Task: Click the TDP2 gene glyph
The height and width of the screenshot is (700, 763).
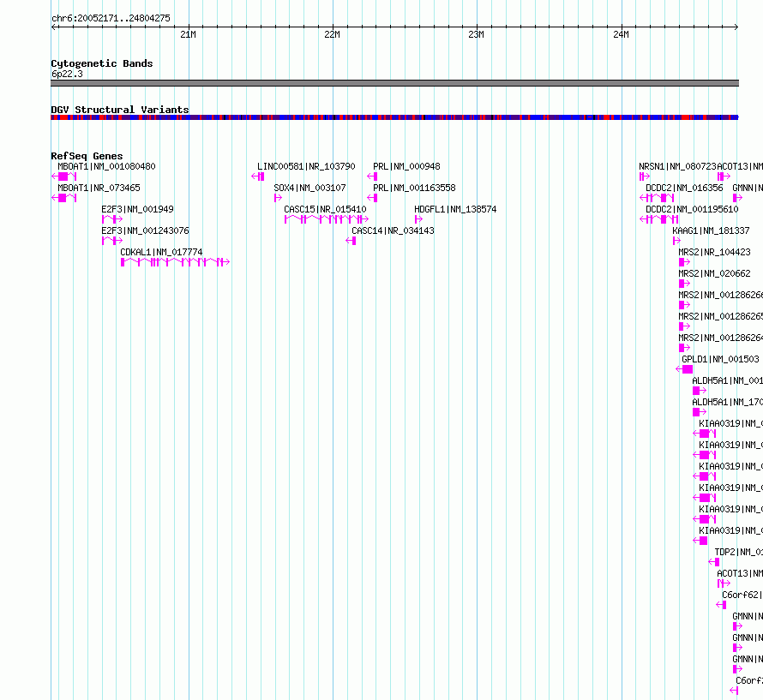Action: tap(714, 562)
